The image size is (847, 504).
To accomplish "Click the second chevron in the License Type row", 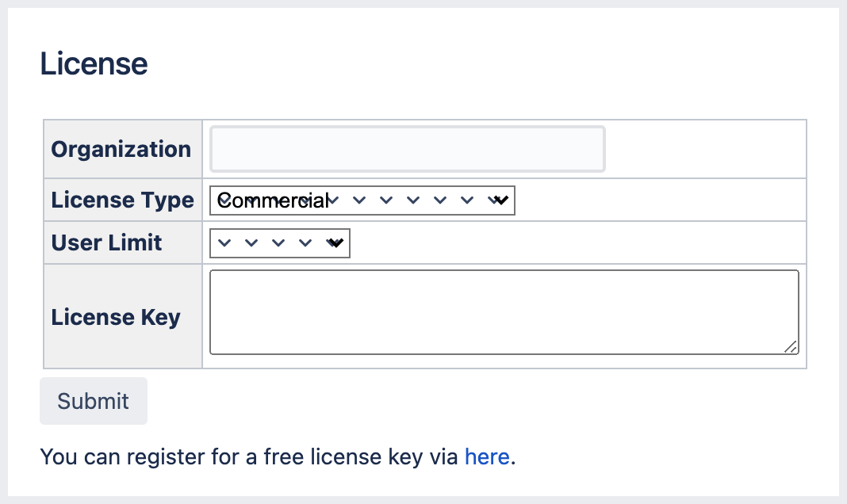I will point(386,200).
